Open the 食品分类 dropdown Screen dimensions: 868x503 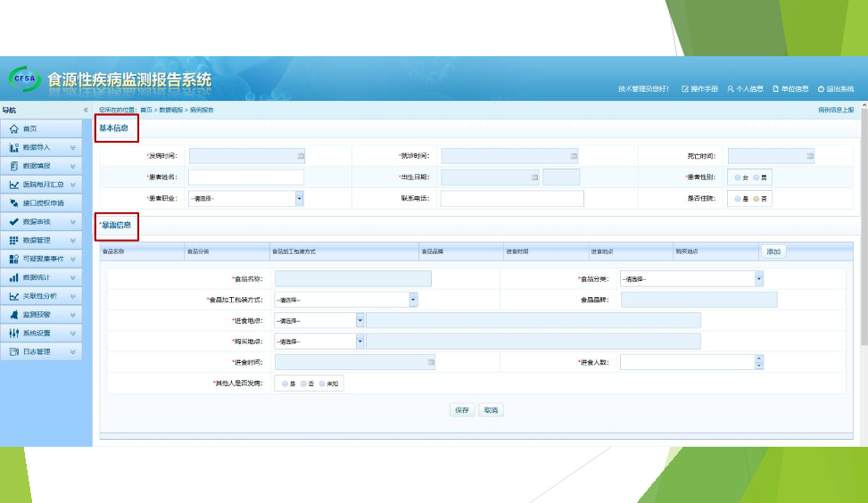click(x=759, y=279)
